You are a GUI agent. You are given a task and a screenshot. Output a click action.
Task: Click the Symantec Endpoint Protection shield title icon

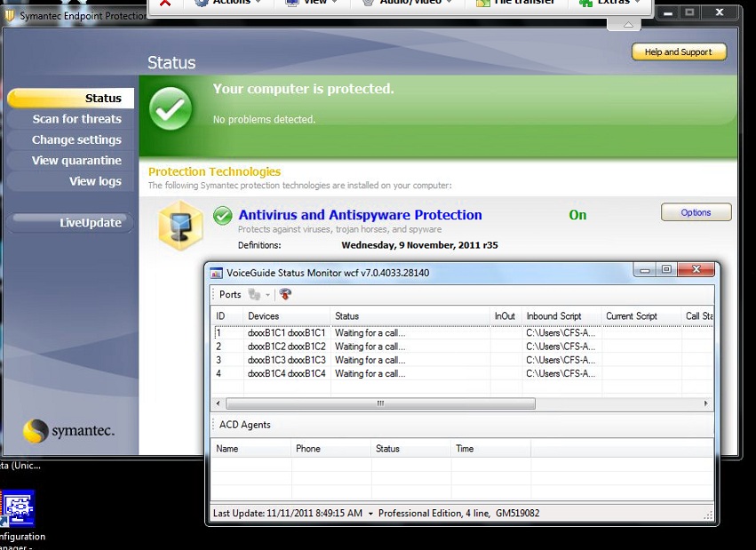click(x=9, y=16)
